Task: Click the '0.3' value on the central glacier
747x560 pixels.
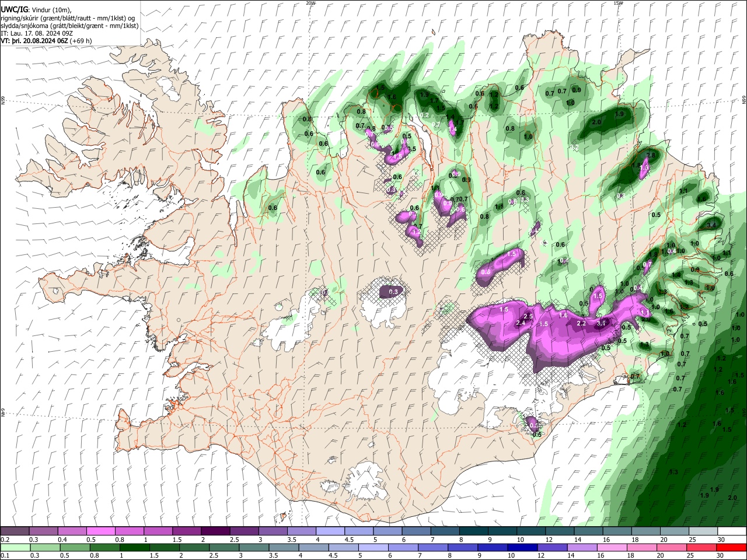Action: pos(393,292)
